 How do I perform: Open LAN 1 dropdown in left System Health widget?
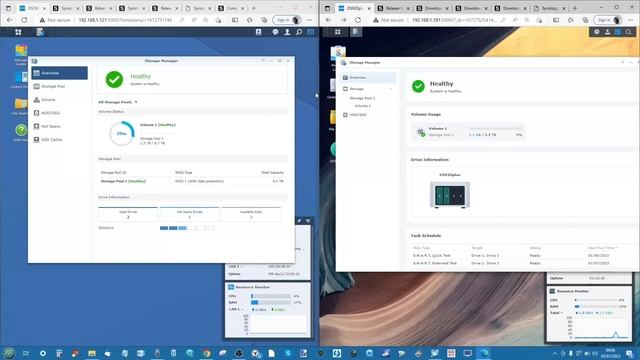click(236, 267)
